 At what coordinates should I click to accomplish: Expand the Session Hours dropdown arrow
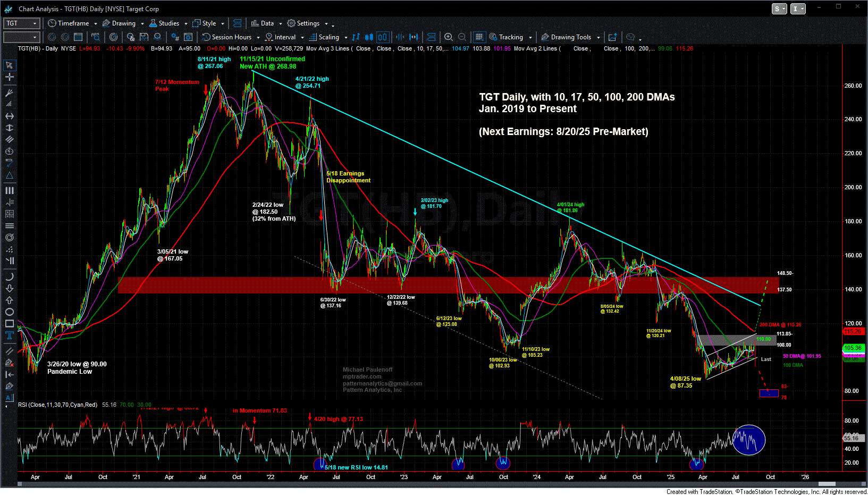258,38
